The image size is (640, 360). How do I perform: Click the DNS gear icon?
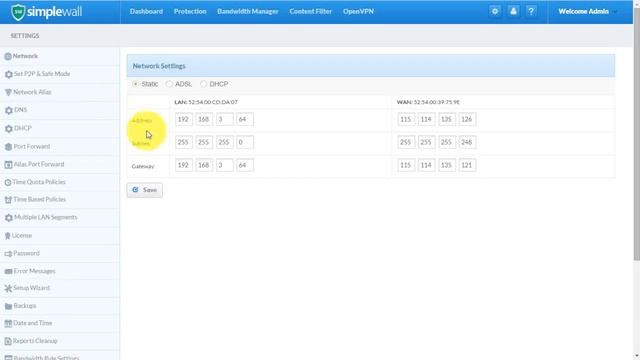pos(9,110)
